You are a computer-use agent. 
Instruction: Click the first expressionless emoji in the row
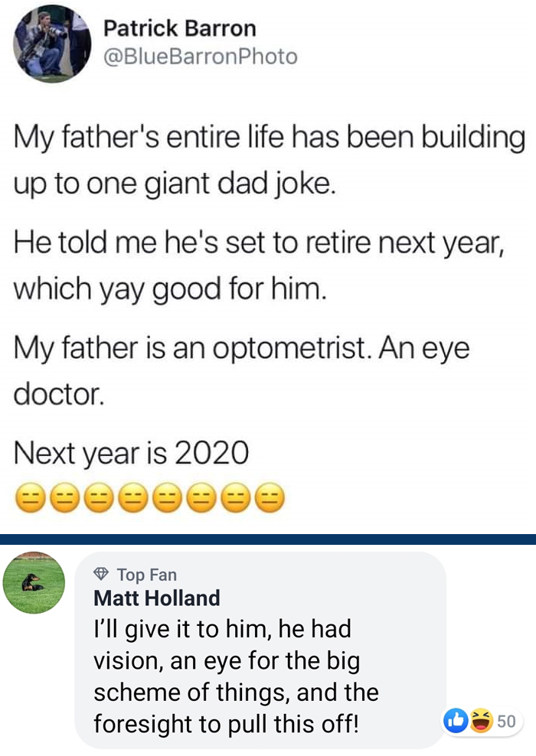[x=30, y=499]
